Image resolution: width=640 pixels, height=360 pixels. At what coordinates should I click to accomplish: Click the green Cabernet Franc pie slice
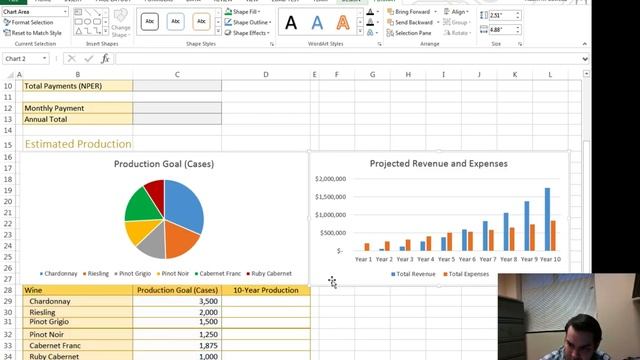coord(142,206)
